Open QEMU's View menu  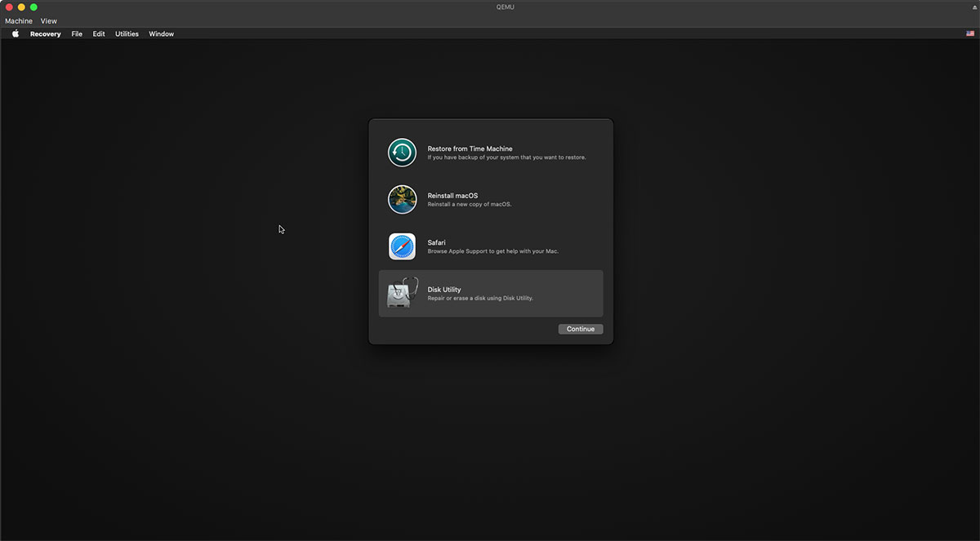pyautogui.click(x=49, y=21)
